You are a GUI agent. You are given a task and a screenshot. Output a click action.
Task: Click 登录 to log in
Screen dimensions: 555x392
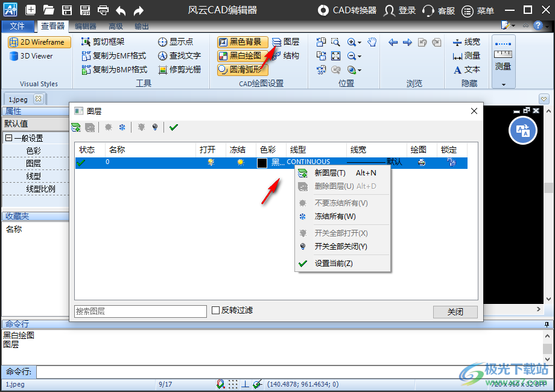400,10
